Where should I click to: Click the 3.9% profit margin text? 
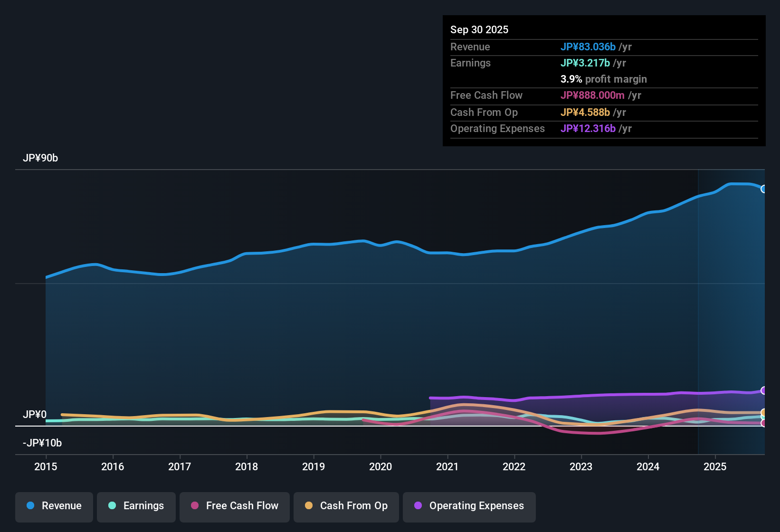[x=603, y=79]
